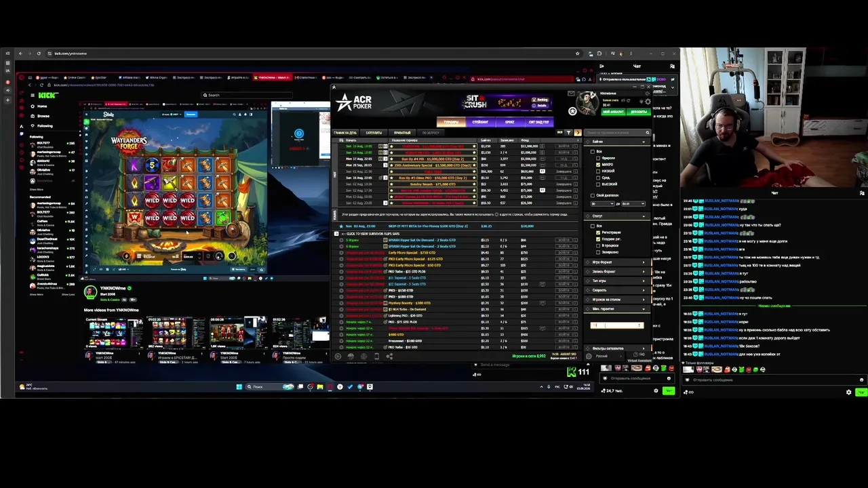Click the ACR Poker logo
The width and height of the screenshot is (868, 488).
click(x=353, y=102)
